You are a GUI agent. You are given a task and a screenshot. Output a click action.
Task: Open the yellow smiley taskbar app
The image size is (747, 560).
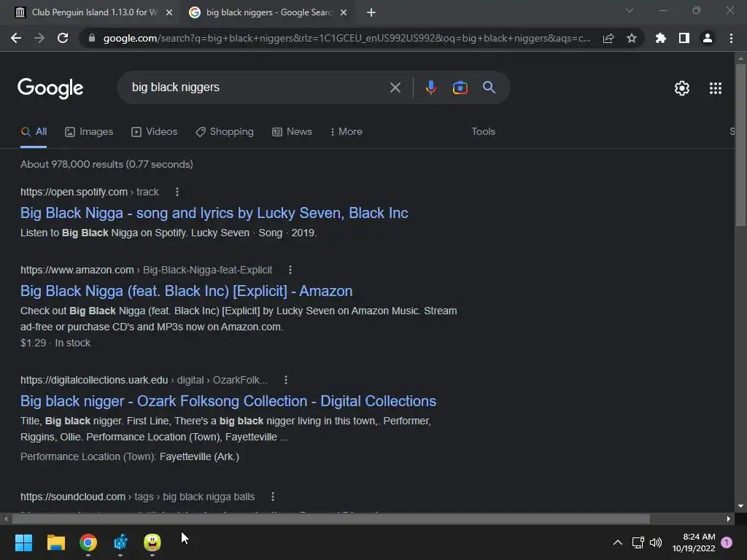152,542
